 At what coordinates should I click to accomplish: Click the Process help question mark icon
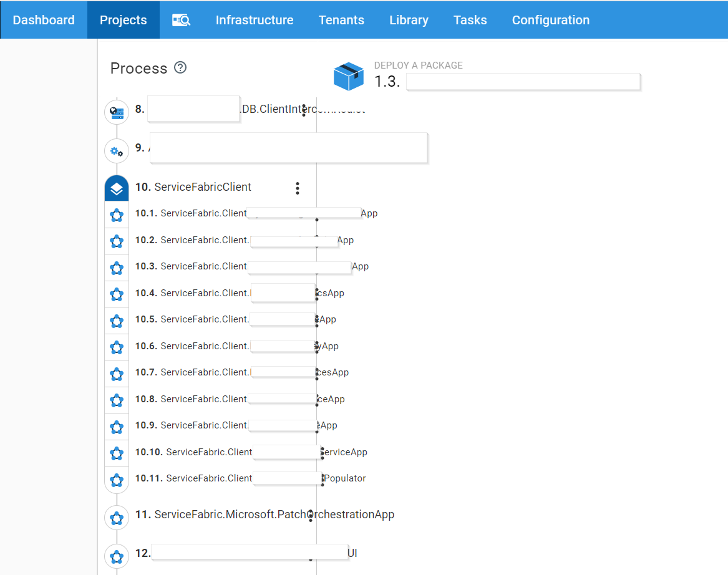[180, 67]
